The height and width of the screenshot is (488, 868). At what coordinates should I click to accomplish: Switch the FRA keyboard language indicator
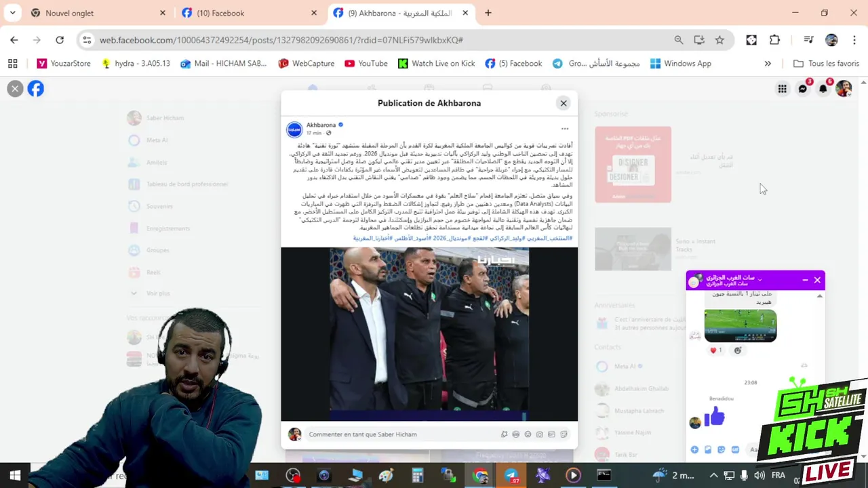(778, 475)
